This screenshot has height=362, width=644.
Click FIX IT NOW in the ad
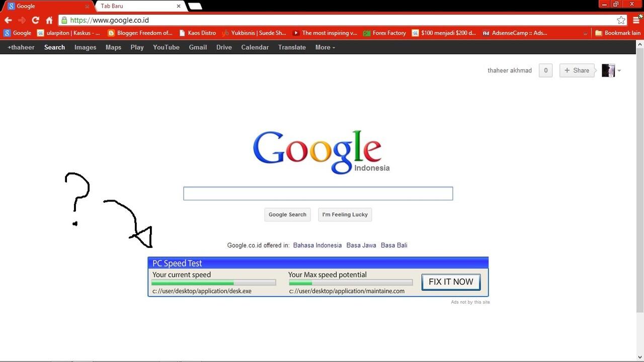point(451,282)
